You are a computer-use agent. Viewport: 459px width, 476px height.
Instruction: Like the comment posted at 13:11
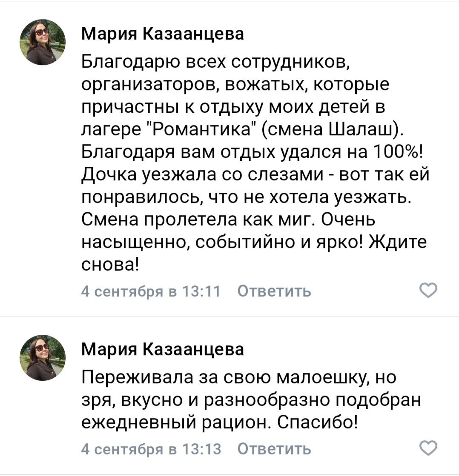[x=428, y=291]
